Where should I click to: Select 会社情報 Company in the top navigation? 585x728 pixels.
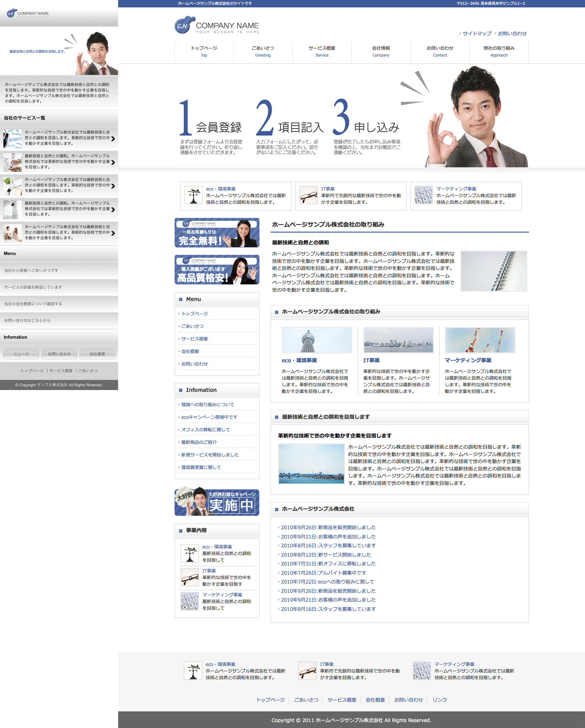click(381, 52)
